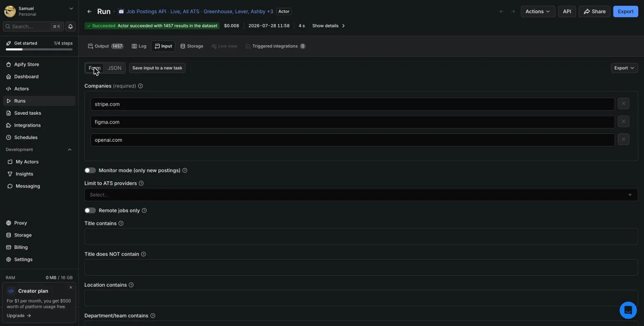644x326 pixels.
Task: Open Proxy in sidebar
Action: [x=39, y=223]
